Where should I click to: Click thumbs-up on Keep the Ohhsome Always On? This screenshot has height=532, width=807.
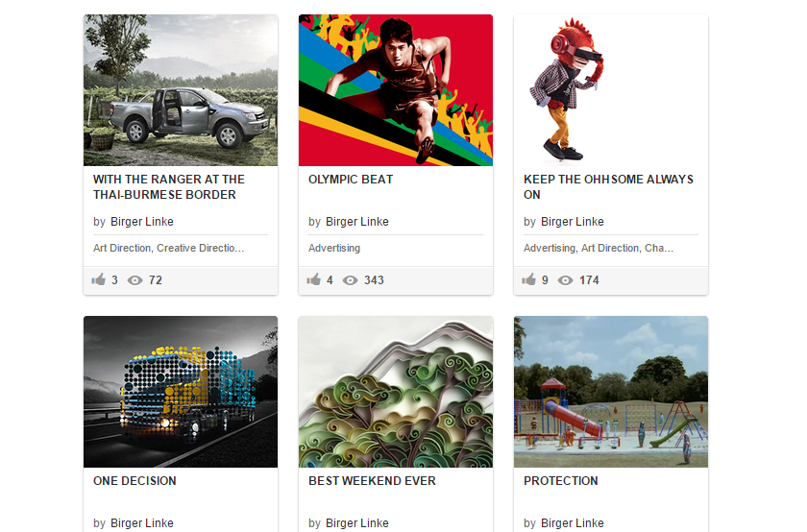(x=528, y=279)
